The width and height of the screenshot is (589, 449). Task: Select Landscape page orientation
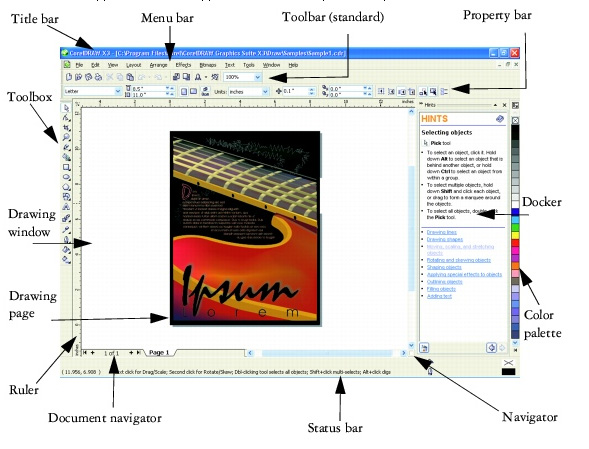[193, 91]
